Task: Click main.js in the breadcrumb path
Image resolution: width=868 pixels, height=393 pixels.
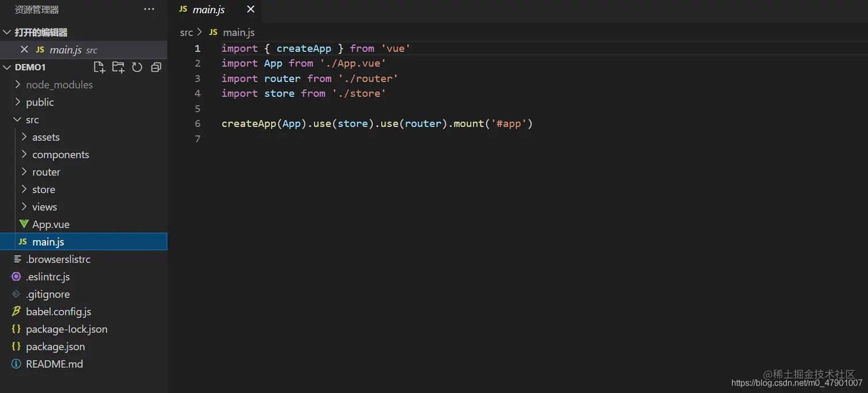Action: click(239, 33)
